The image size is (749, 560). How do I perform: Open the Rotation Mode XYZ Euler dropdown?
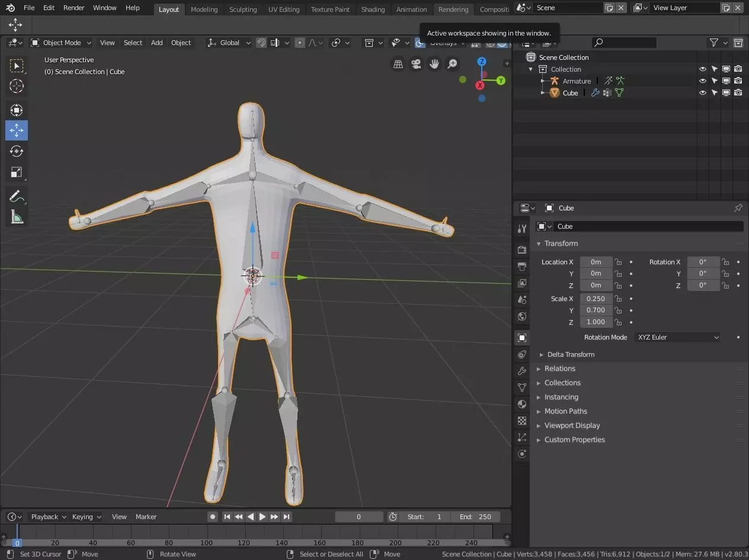click(678, 337)
